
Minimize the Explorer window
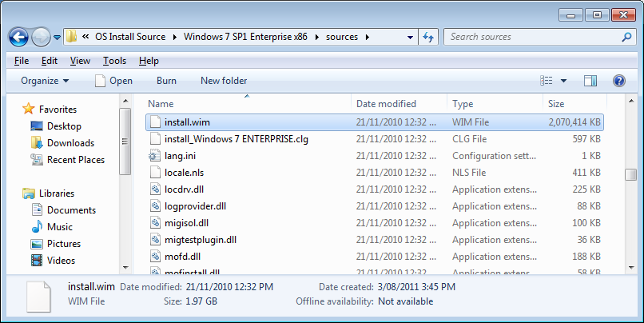point(570,16)
